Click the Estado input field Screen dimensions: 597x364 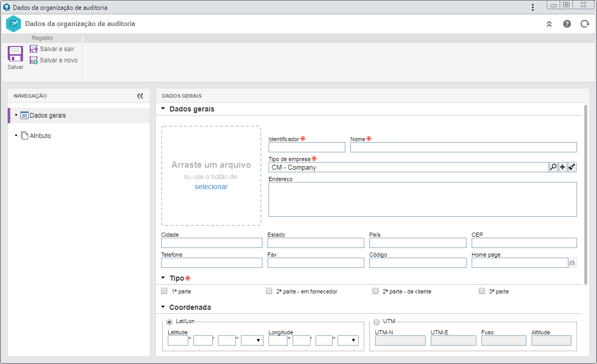coord(316,243)
